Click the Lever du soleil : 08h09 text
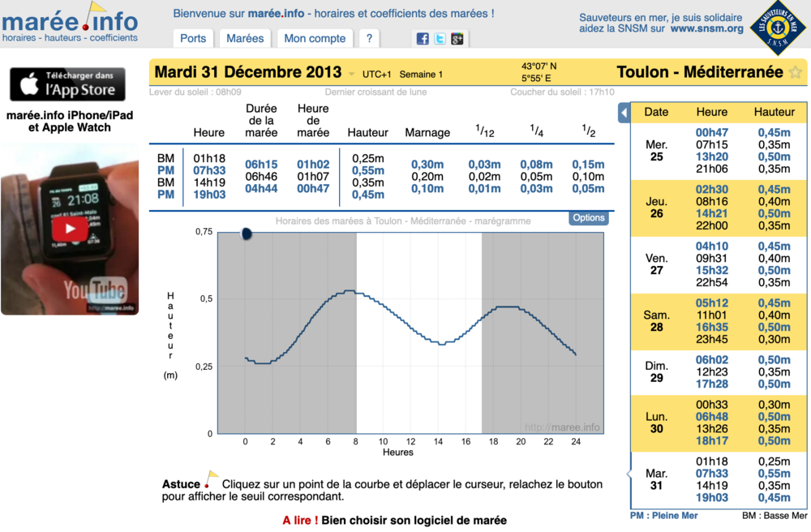Image resolution: width=811 pixels, height=532 pixels. tap(195, 92)
